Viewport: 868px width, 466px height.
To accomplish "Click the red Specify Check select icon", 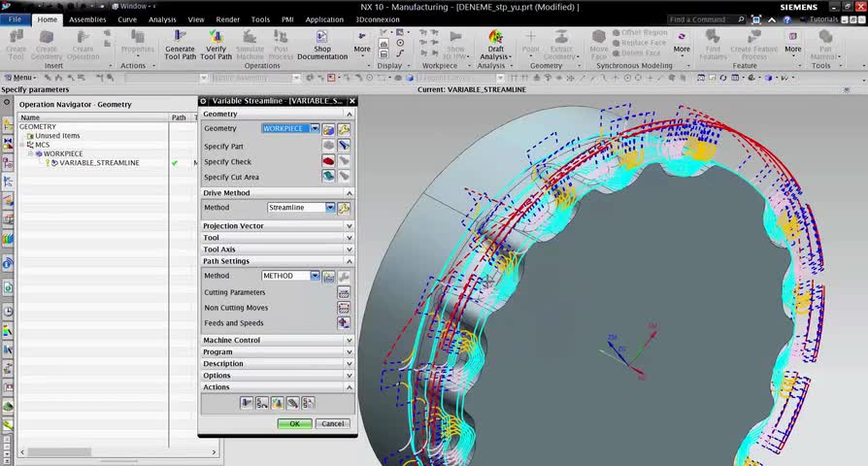I will click(x=328, y=161).
